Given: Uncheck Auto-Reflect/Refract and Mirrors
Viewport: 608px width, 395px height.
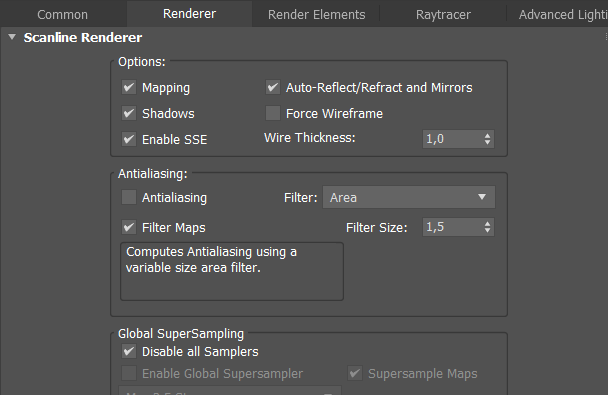Looking at the screenshot, I should click(273, 87).
